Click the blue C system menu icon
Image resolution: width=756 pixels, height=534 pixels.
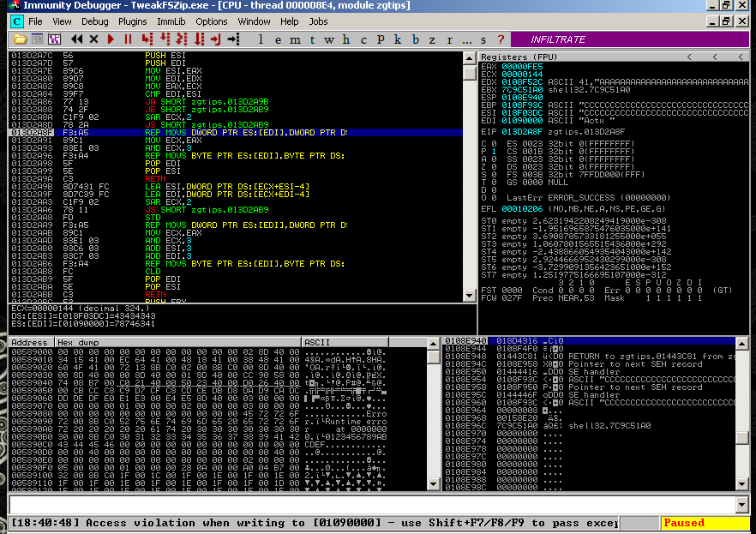(17, 21)
